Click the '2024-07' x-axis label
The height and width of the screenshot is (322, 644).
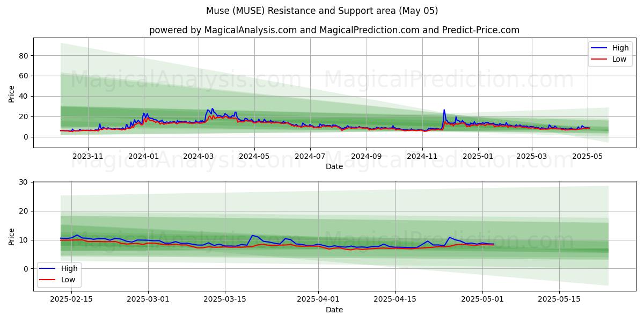pos(310,156)
